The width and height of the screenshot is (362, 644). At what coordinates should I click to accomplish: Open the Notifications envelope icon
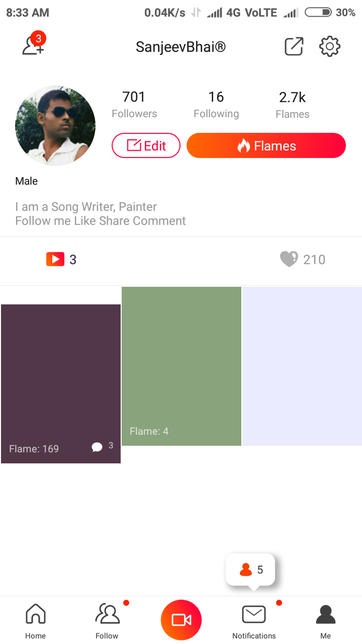[253, 614]
